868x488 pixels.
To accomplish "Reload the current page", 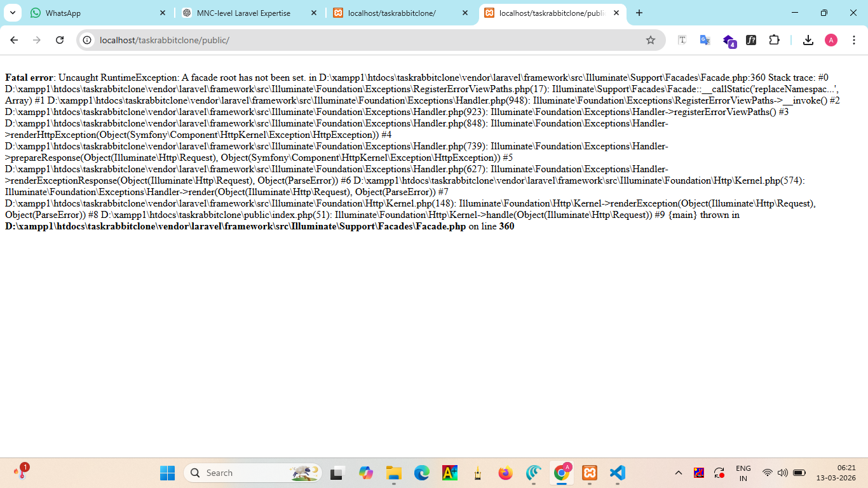I will point(60,40).
